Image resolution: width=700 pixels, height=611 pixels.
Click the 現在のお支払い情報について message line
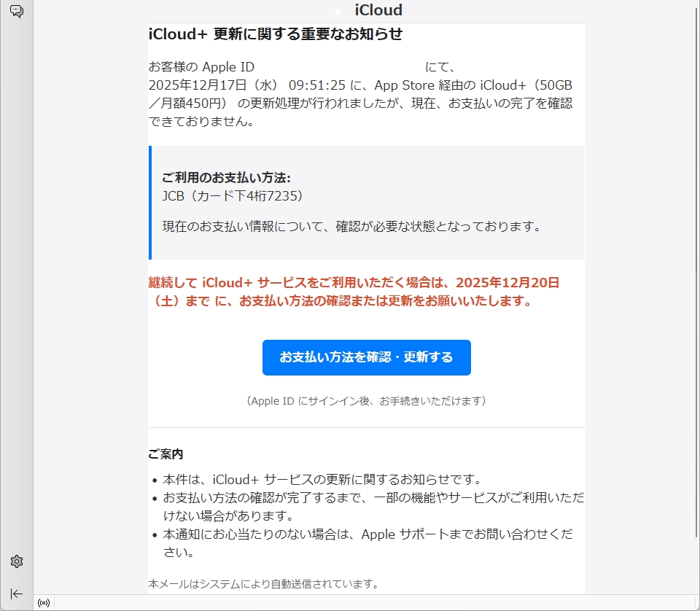pos(351,226)
